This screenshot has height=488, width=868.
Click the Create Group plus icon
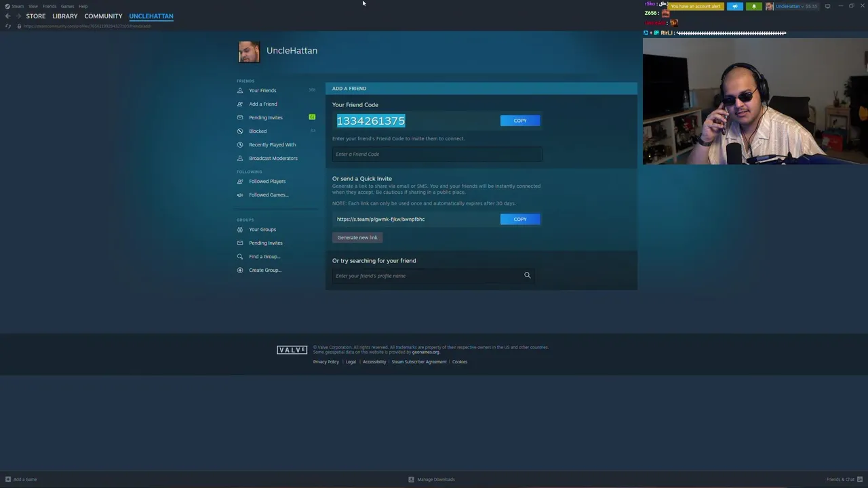(240, 270)
